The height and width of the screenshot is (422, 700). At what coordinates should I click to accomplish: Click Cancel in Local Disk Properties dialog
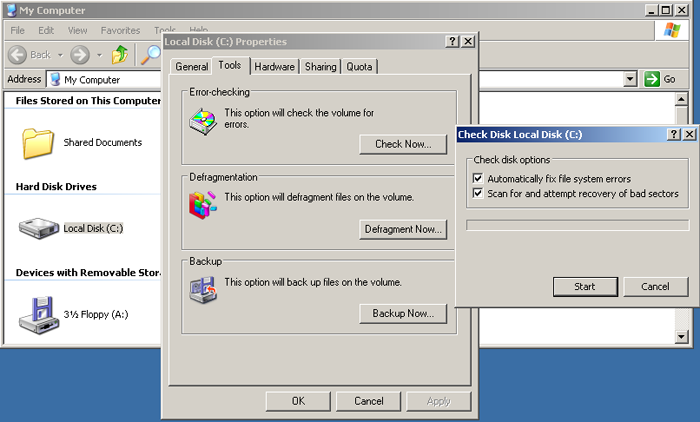(x=368, y=401)
